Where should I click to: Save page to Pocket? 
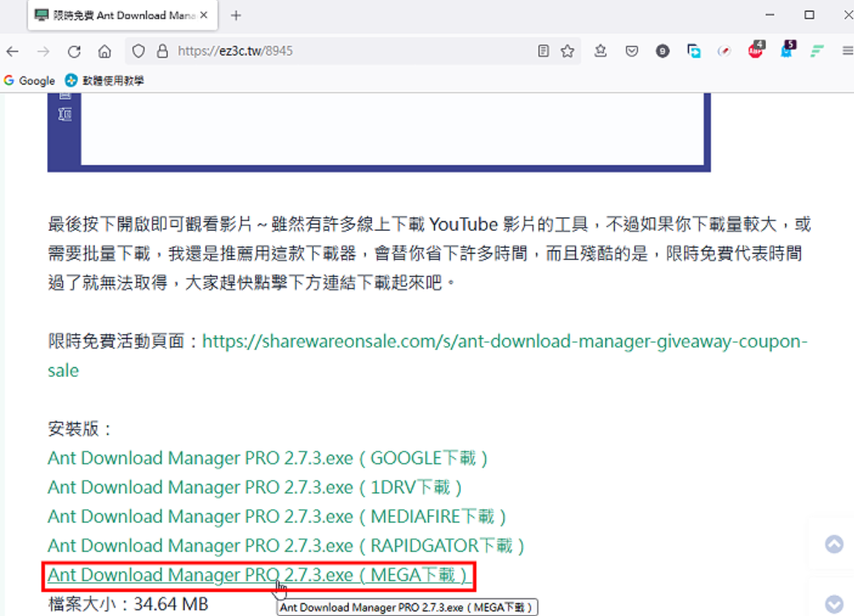632,51
